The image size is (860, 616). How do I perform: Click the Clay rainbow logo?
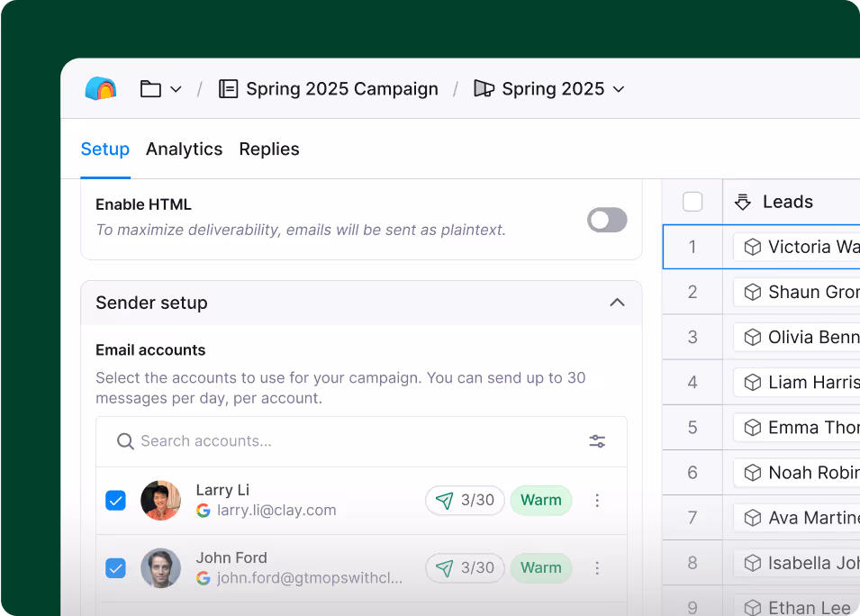pos(101,88)
